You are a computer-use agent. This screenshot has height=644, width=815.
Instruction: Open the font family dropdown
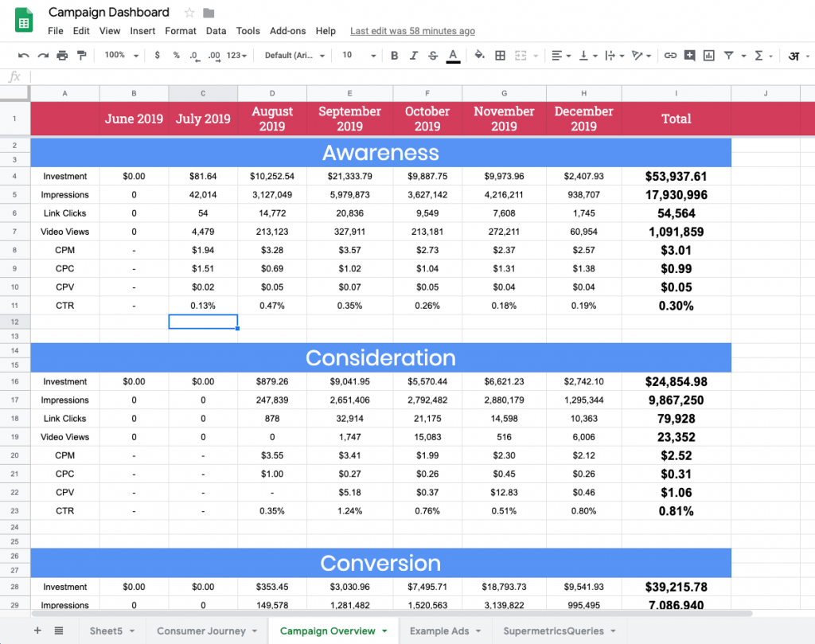click(x=294, y=56)
